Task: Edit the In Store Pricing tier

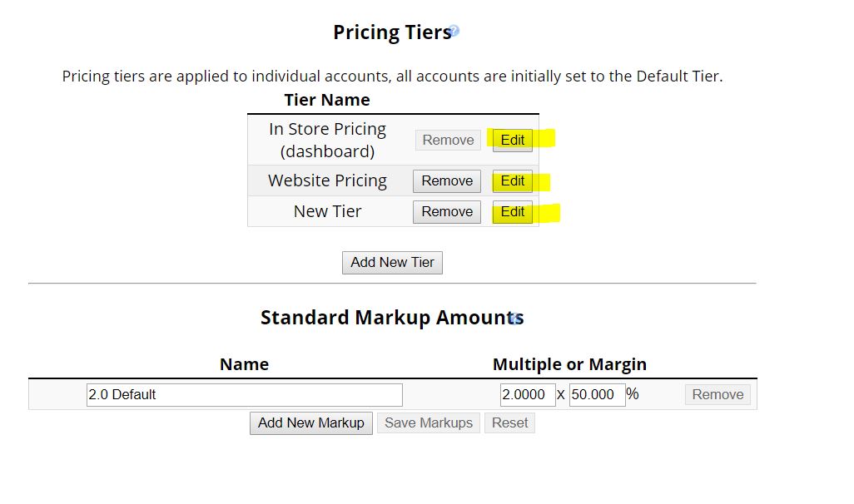Action: (x=511, y=140)
